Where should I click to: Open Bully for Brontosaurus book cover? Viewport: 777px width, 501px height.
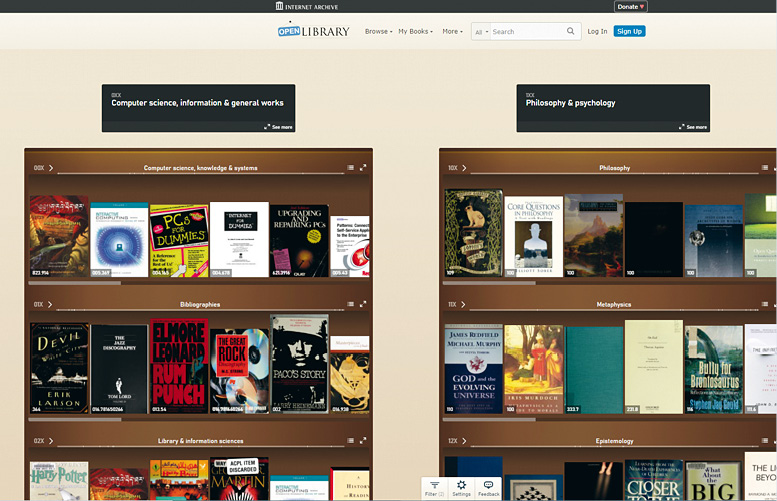click(x=714, y=370)
